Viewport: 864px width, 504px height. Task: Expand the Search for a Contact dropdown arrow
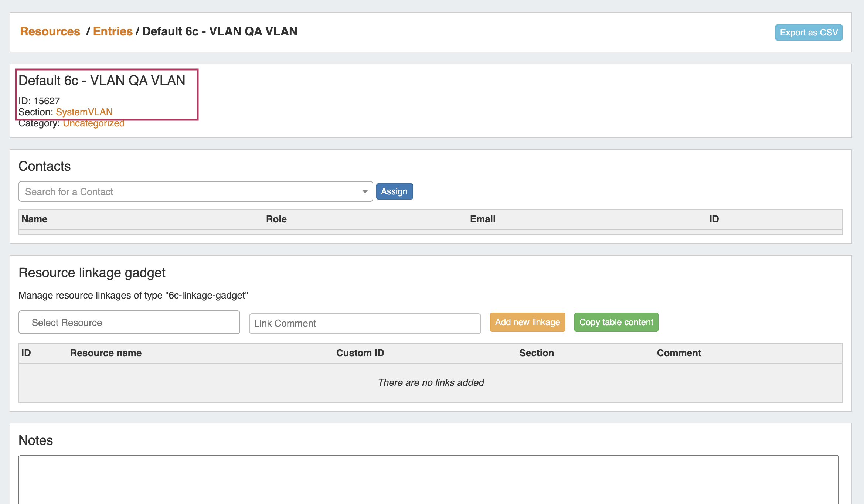(x=365, y=191)
